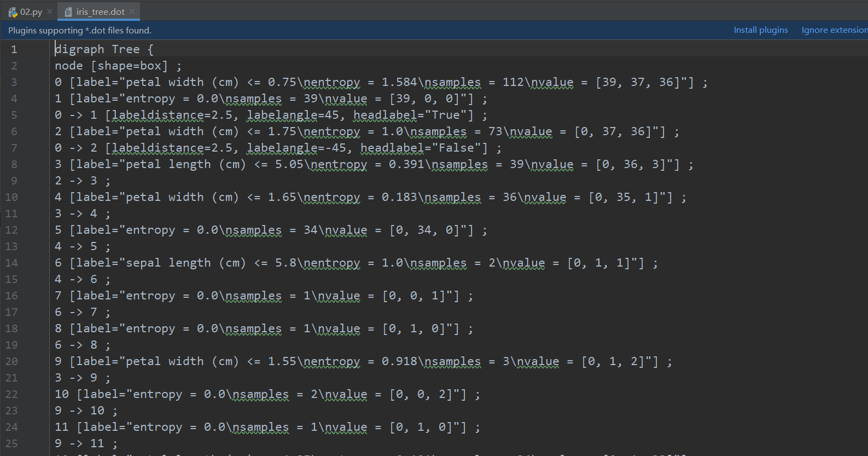The width and height of the screenshot is (868, 456).
Task: Click 'value = [0, 0, 2]' text
Action: (392, 394)
